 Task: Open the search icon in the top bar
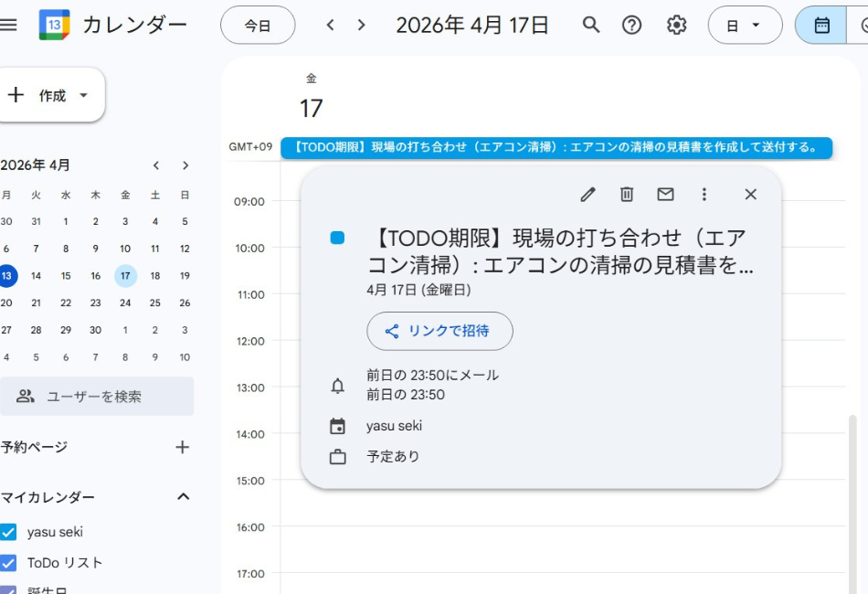point(590,25)
